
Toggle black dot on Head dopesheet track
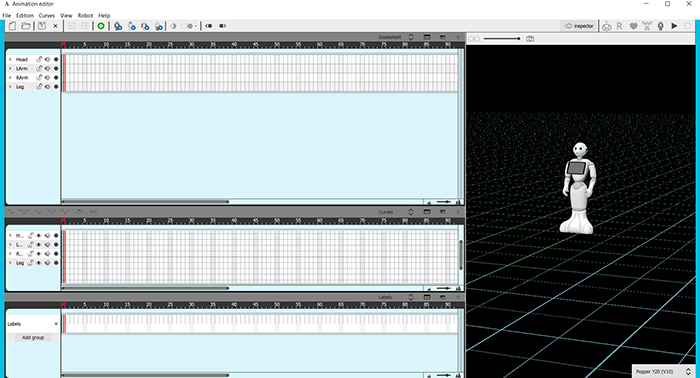point(56,59)
